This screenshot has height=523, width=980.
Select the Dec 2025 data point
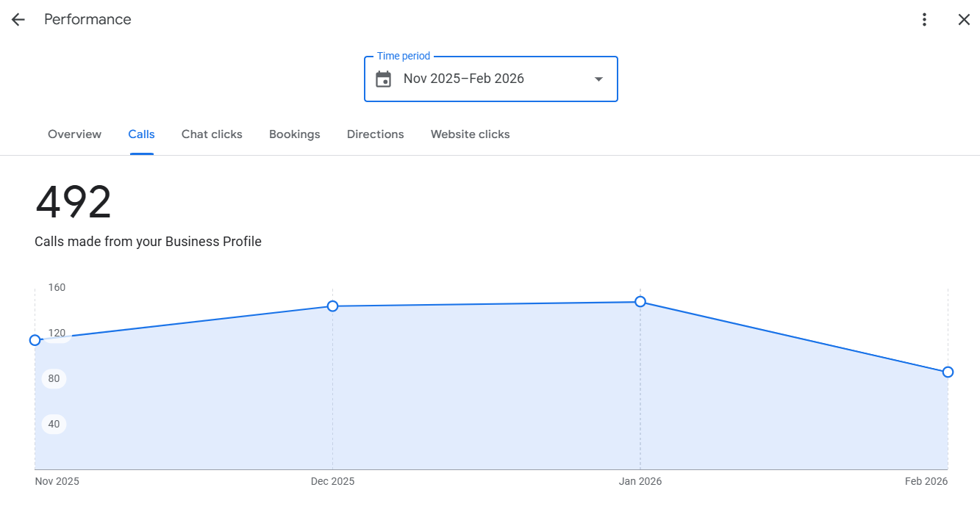(332, 306)
